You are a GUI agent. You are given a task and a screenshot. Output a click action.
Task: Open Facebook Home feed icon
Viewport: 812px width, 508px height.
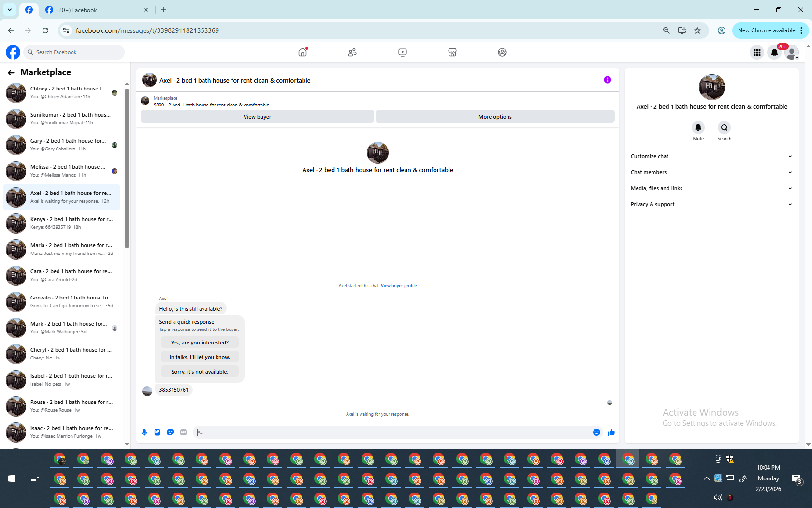point(303,52)
